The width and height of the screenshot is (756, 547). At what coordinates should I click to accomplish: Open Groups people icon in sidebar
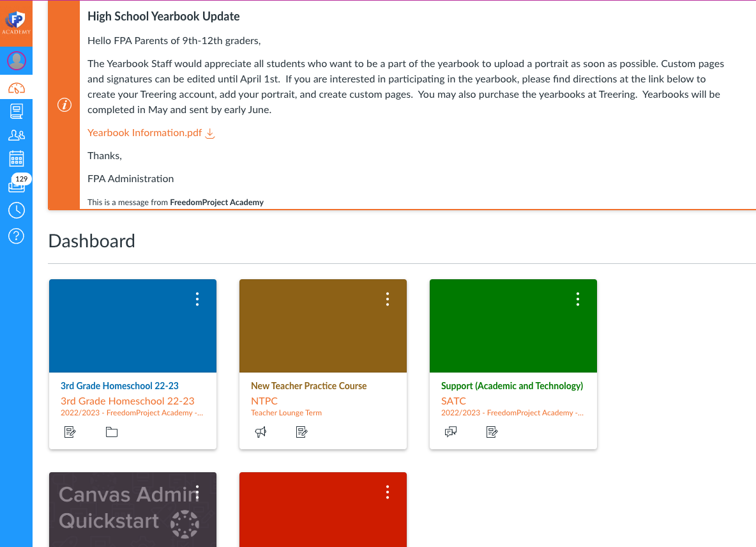tap(17, 135)
